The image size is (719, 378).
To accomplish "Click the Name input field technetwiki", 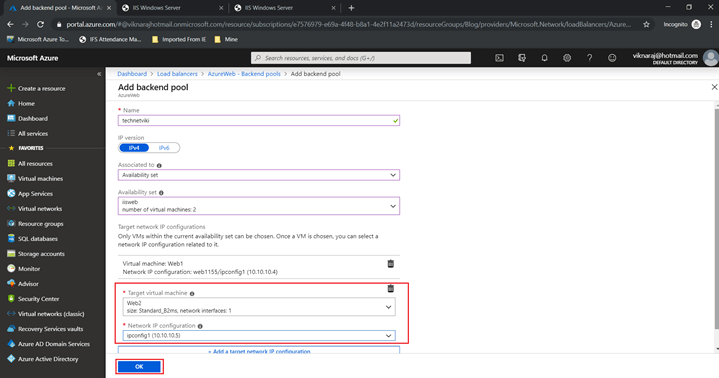I will click(x=259, y=121).
